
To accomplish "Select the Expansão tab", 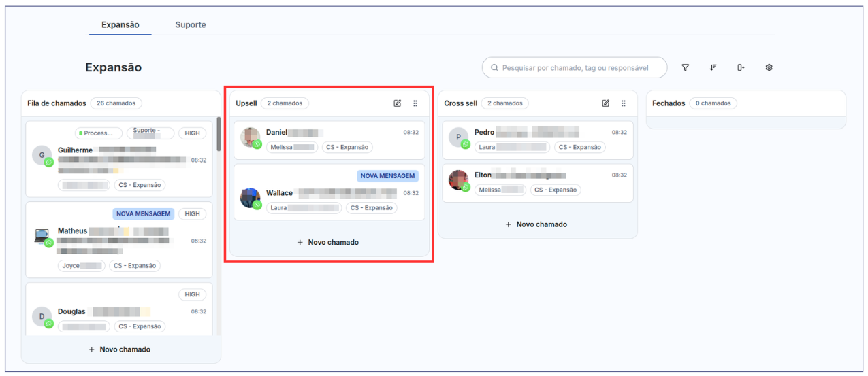I will pos(120,24).
